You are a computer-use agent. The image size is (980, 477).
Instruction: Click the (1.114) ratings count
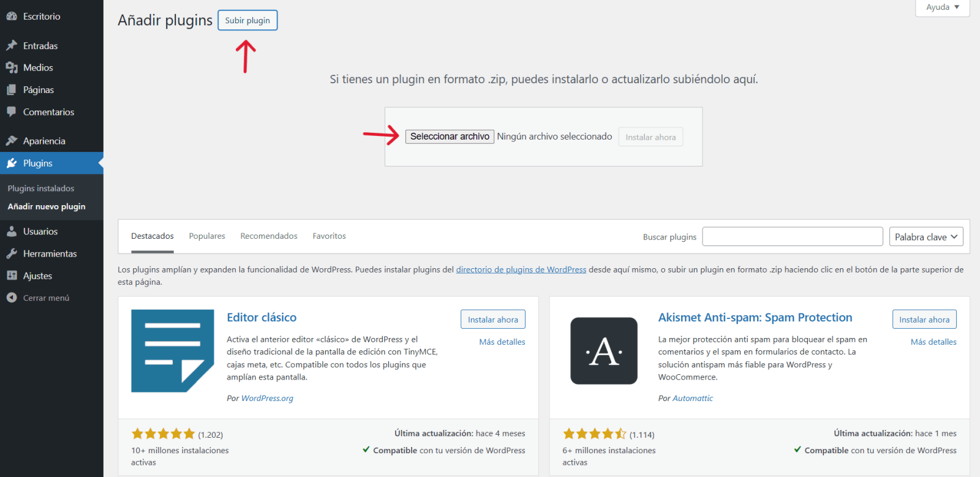click(642, 435)
